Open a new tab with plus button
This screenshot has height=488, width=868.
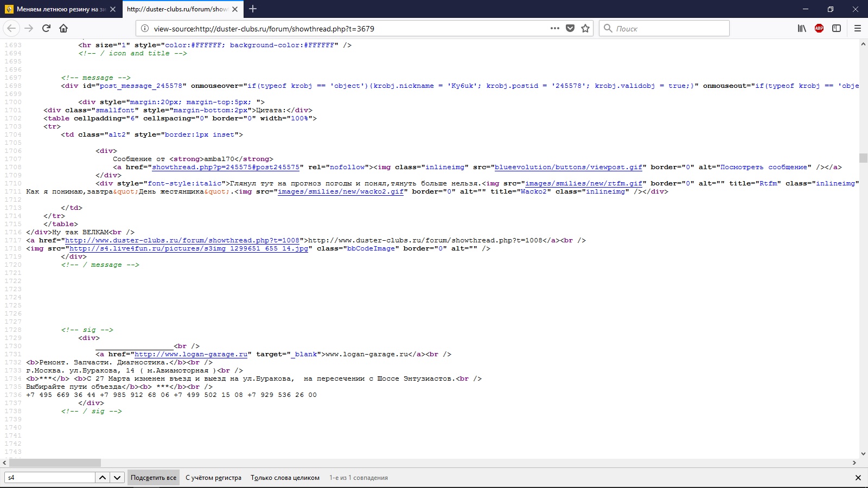point(253,9)
